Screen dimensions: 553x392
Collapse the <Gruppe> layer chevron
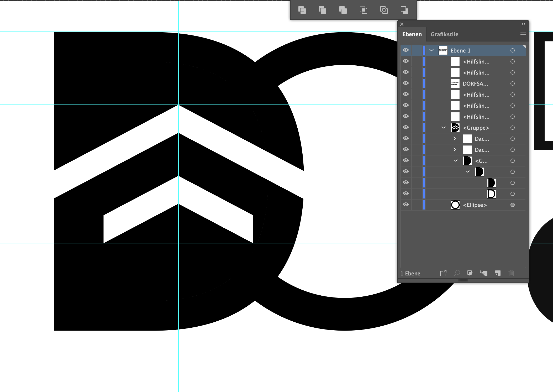(444, 127)
